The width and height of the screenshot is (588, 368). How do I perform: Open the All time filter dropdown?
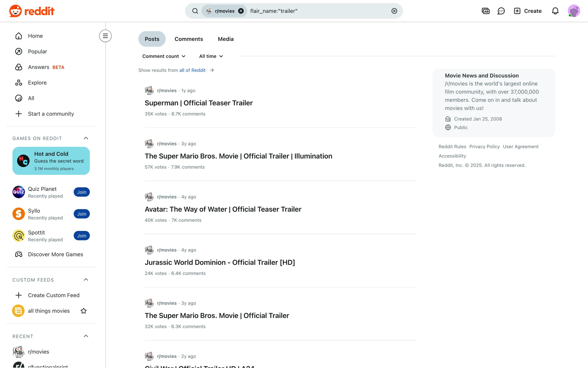coord(211,56)
